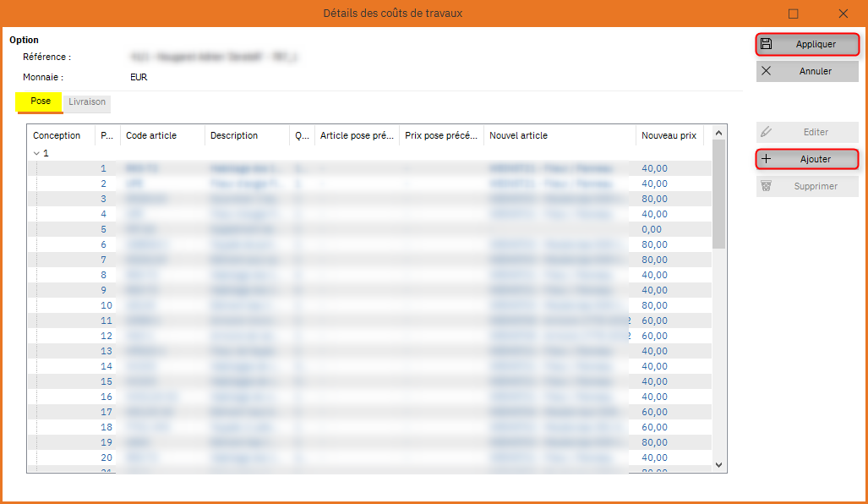Close the Détails des coûts window
This screenshot has height=504, width=868.
tap(843, 14)
